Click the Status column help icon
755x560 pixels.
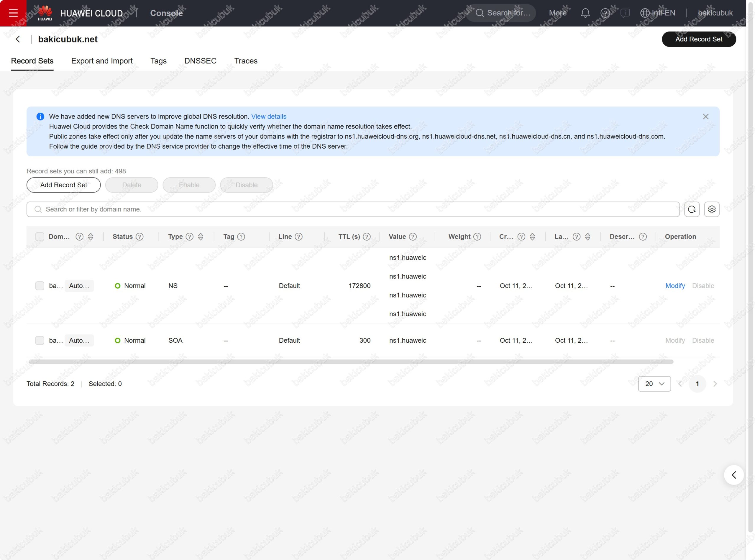pos(140,237)
